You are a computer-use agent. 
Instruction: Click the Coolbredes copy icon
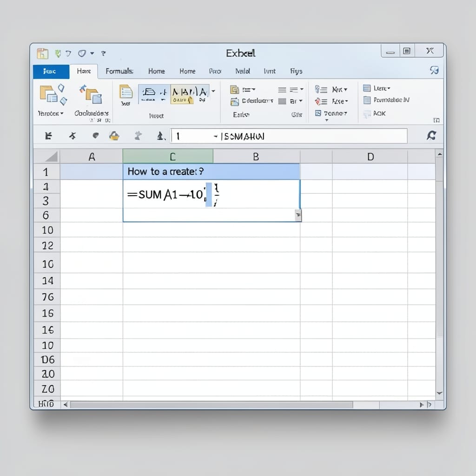tap(91, 94)
